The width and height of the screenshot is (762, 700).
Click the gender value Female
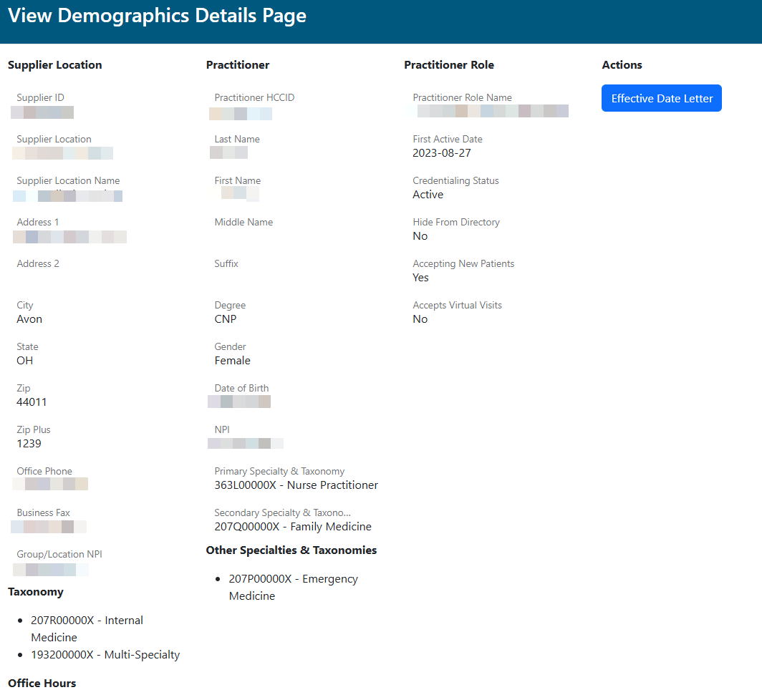pos(232,361)
